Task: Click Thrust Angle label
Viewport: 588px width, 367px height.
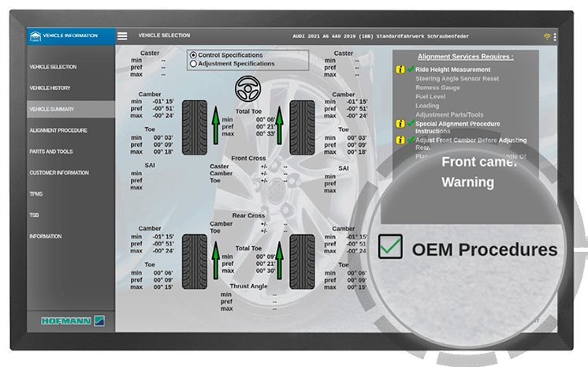Action: tap(248, 286)
